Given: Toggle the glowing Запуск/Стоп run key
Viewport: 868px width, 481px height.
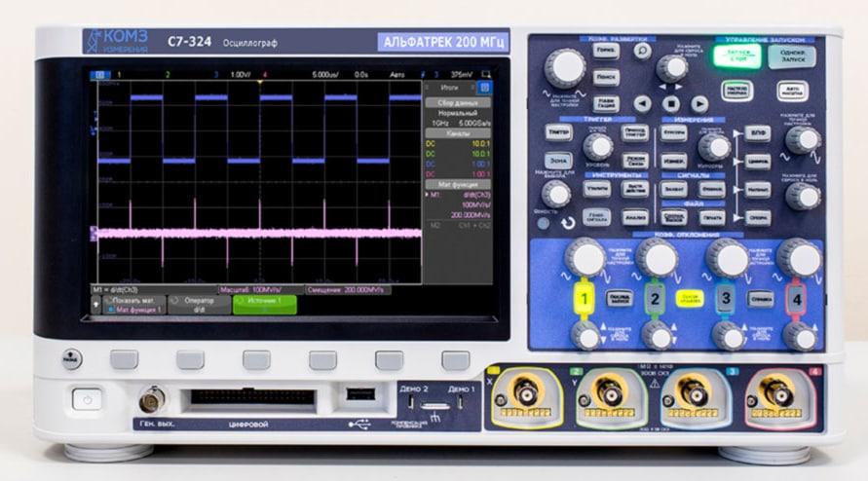Looking at the screenshot, I should click(737, 55).
